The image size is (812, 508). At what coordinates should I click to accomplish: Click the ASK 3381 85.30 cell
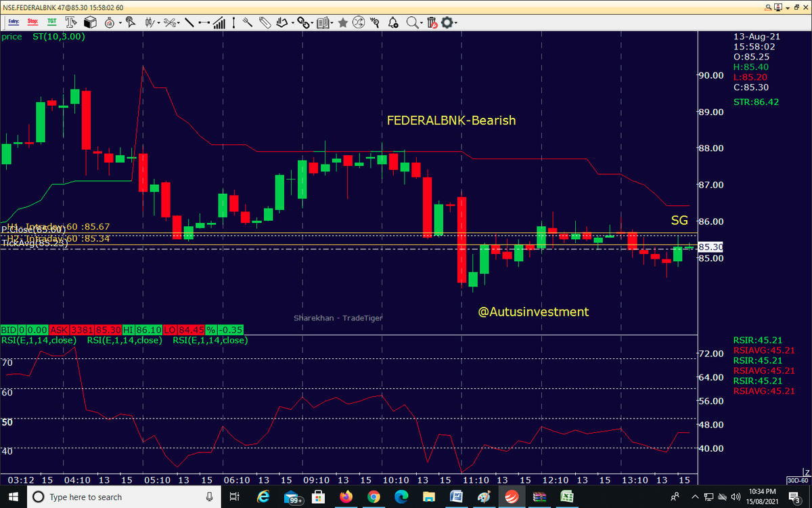[84, 329]
